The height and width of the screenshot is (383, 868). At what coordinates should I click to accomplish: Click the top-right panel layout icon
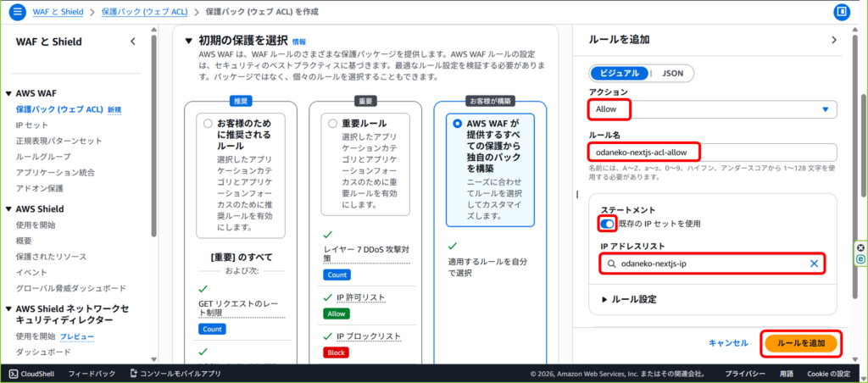click(842, 12)
